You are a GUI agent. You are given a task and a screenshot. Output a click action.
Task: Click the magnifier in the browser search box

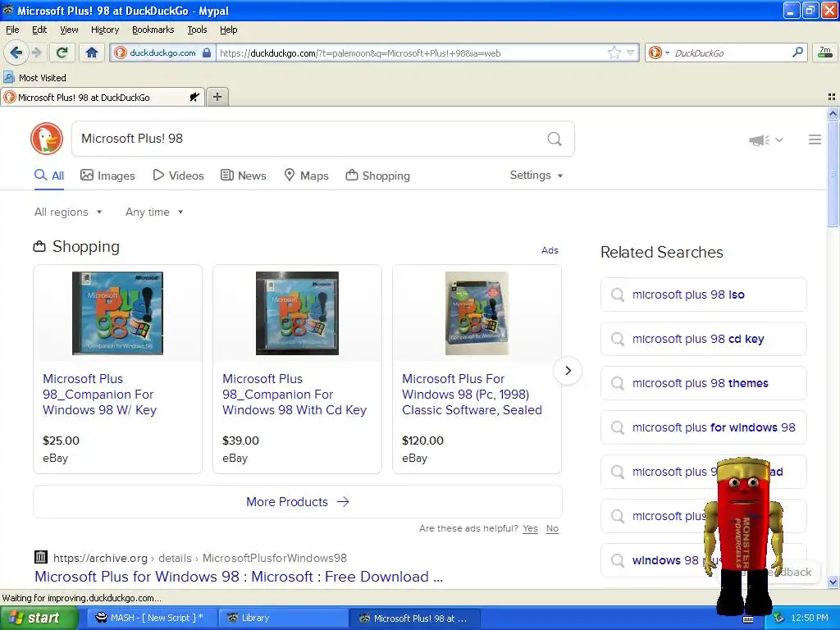[797, 52]
